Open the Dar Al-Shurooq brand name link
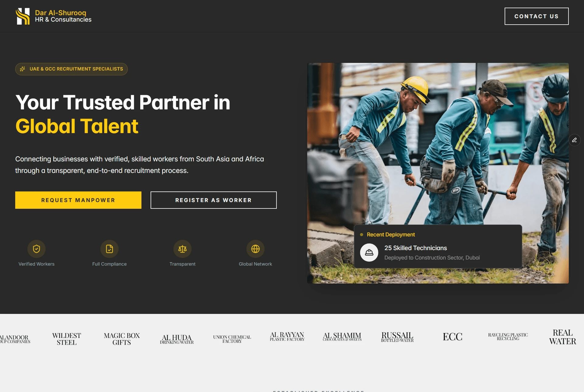Screen dimensions: 584x392 click(61, 13)
